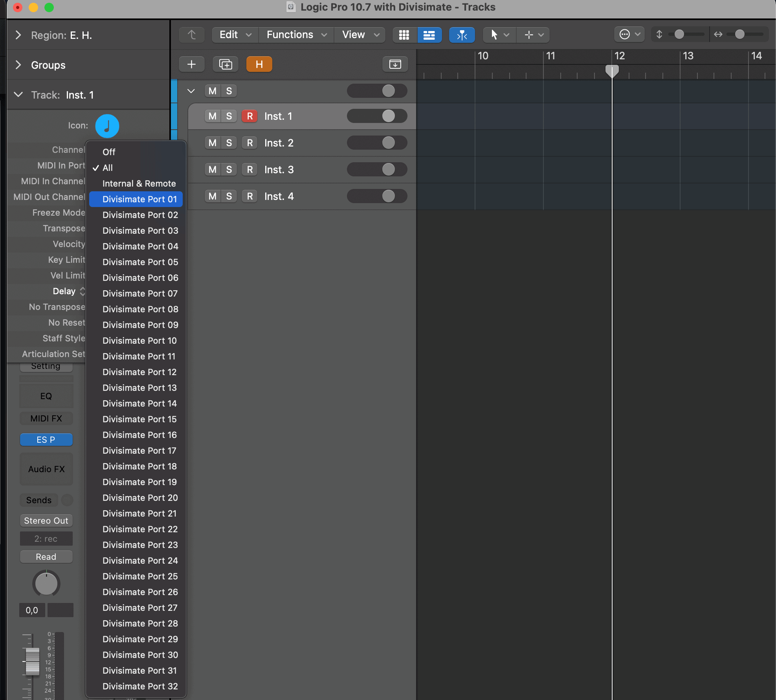Image resolution: width=776 pixels, height=700 pixels.
Task: Mute the track stack folder
Action: click(x=213, y=91)
